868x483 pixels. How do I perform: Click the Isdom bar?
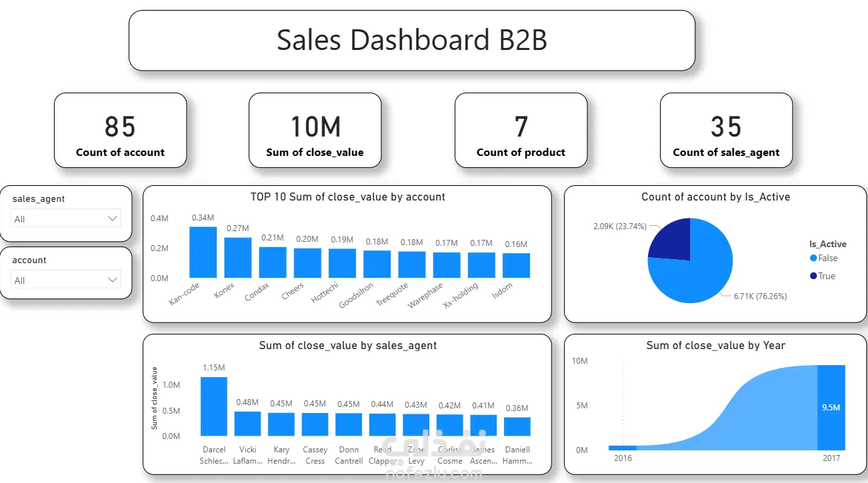tap(516, 266)
